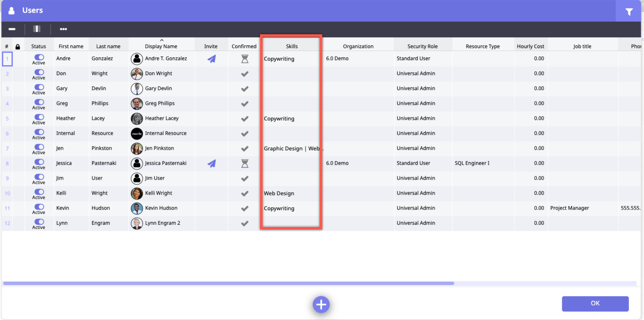Open the three-dots more options menu
644x320 pixels.
(63, 29)
